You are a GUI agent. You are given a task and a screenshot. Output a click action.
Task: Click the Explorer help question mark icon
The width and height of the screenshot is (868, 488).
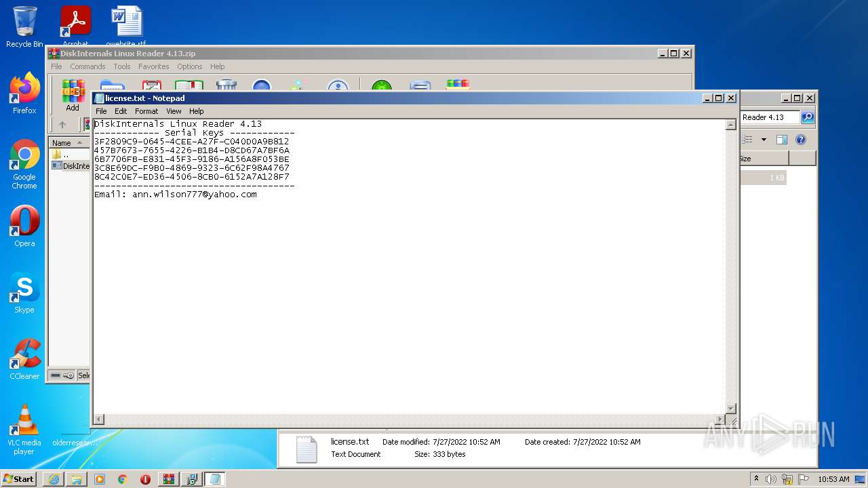(x=801, y=140)
